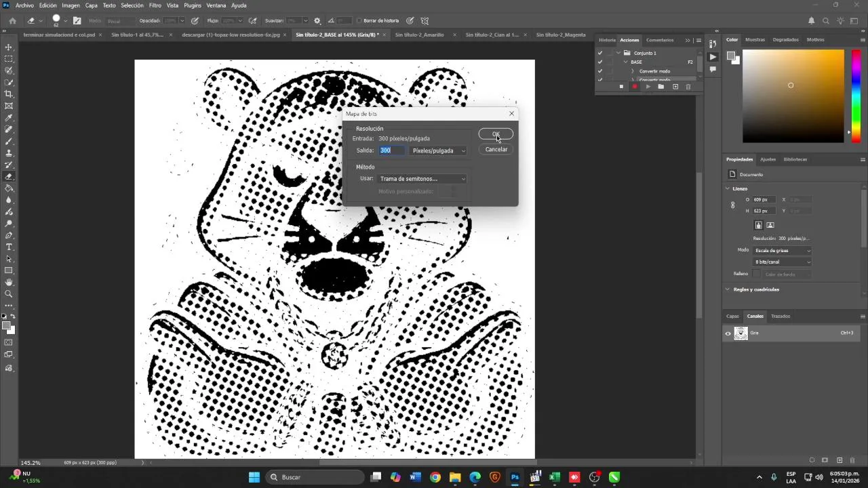
Task: Switch to Capas tab
Action: (732, 317)
